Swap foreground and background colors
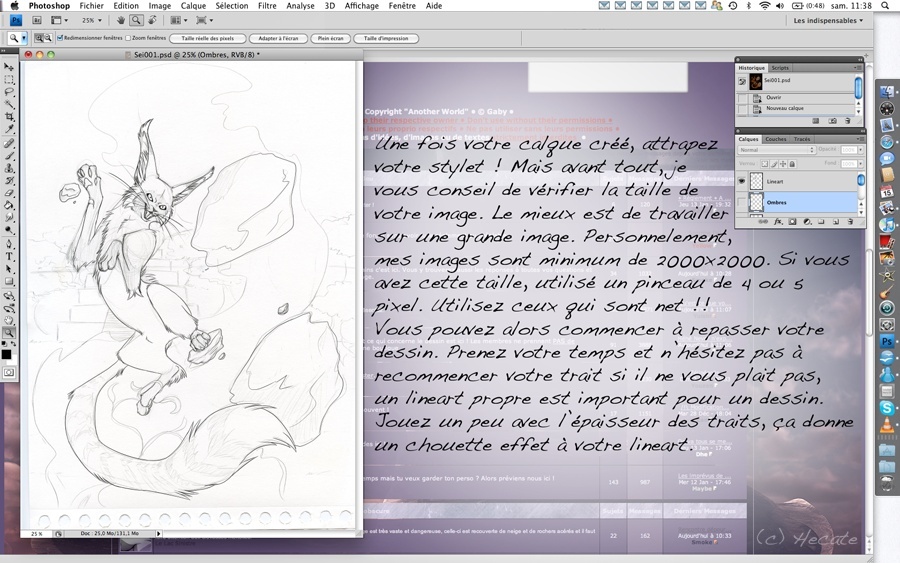 (14, 343)
